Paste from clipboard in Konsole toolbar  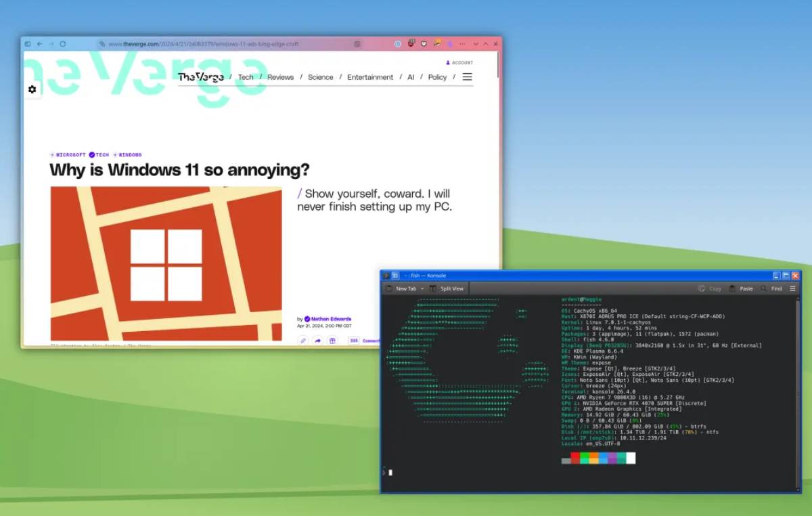coord(740,288)
